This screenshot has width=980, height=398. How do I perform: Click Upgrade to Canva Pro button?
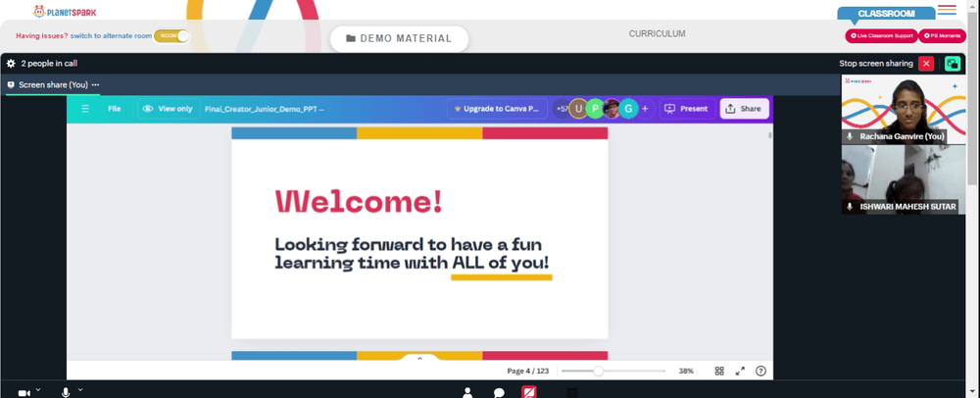(x=498, y=109)
